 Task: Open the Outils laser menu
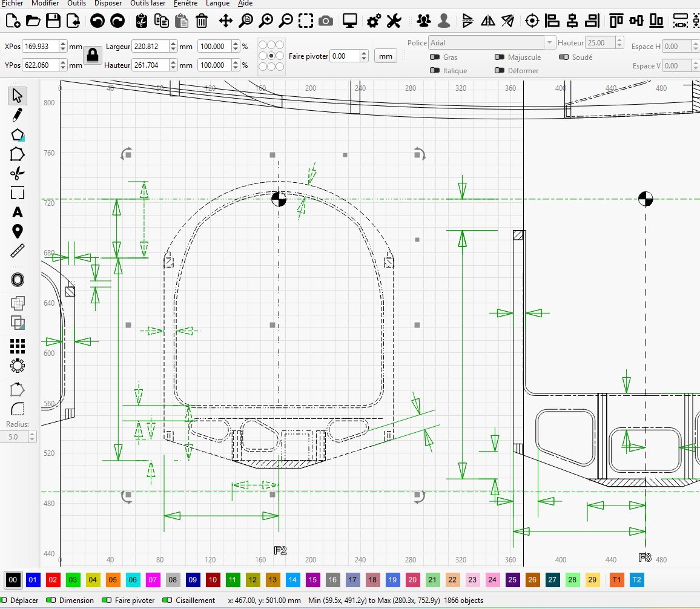point(148,3)
